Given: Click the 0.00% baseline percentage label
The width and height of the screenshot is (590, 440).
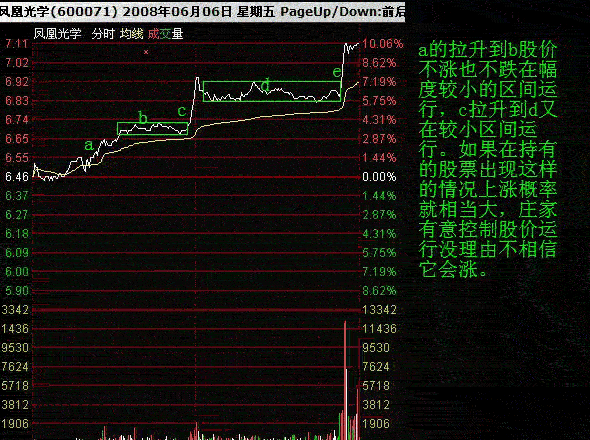Looking at the screenshot, I should [379, 177].
